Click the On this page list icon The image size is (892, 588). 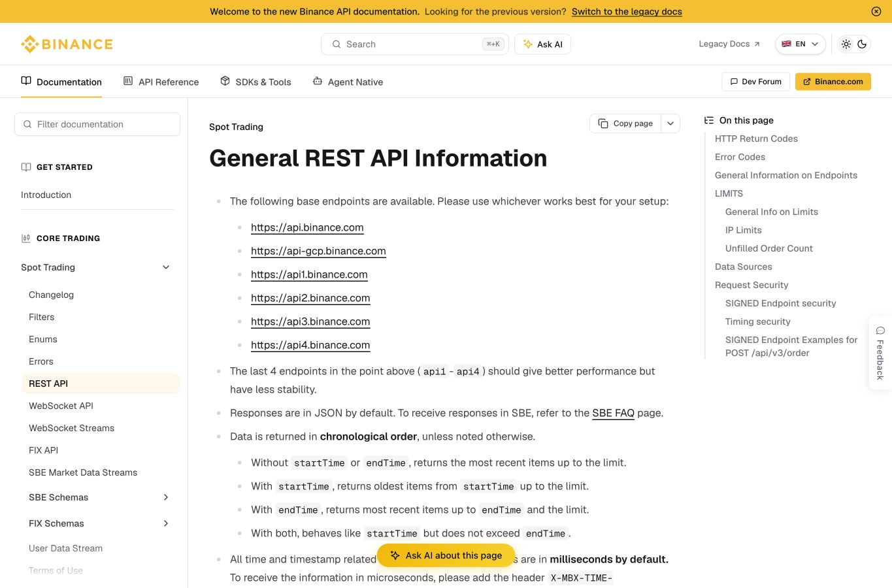tap(709, 120)
